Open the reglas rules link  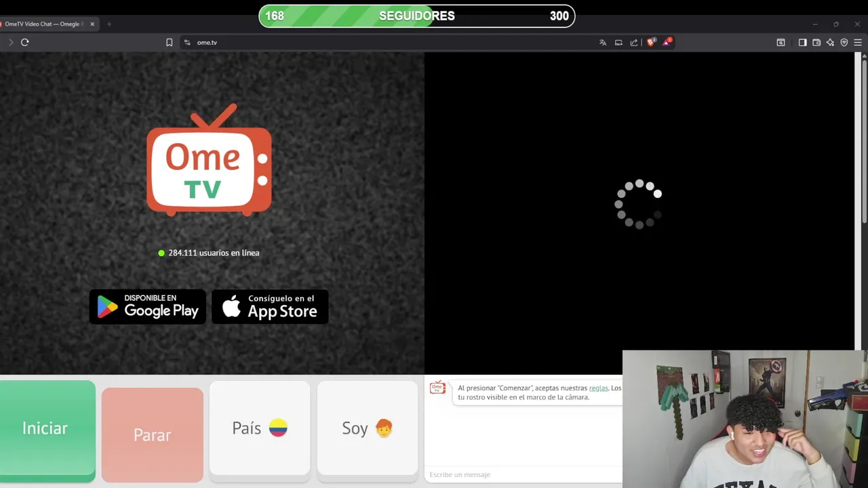tap(598, 388)
